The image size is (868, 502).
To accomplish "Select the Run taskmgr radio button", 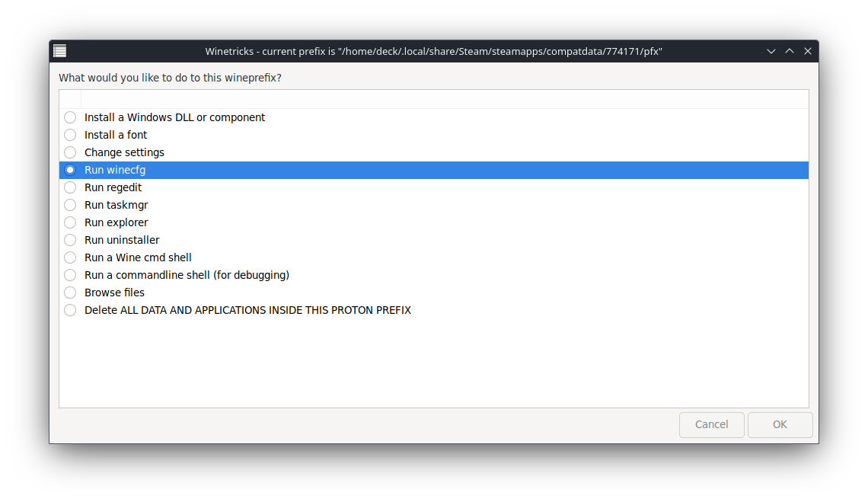I will (70, 205).
